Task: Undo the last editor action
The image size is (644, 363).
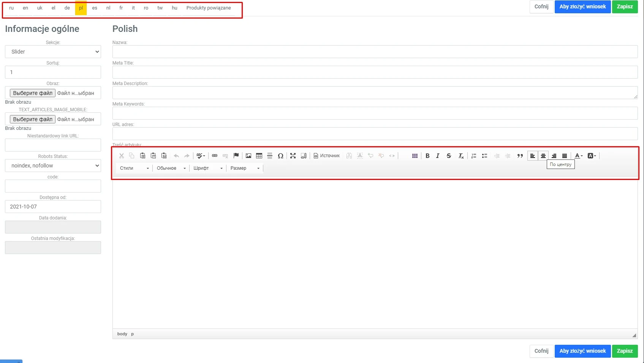Action: point(176,156)
